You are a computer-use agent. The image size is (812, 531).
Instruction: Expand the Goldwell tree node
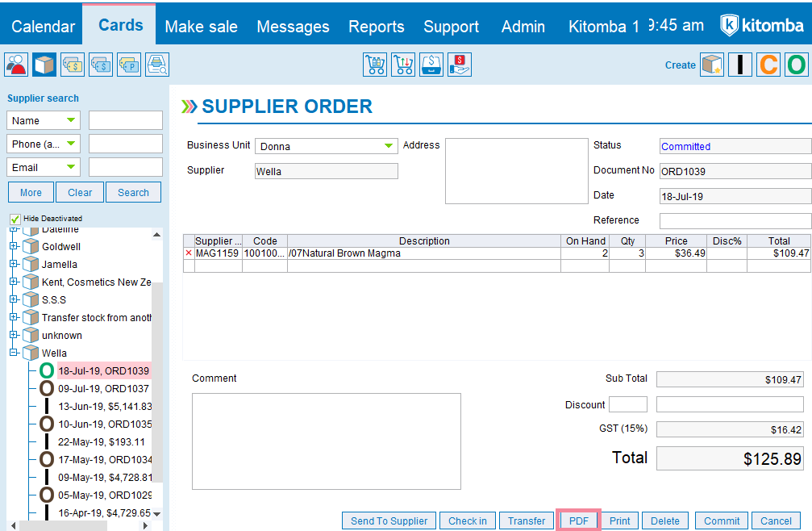[14, 246]
